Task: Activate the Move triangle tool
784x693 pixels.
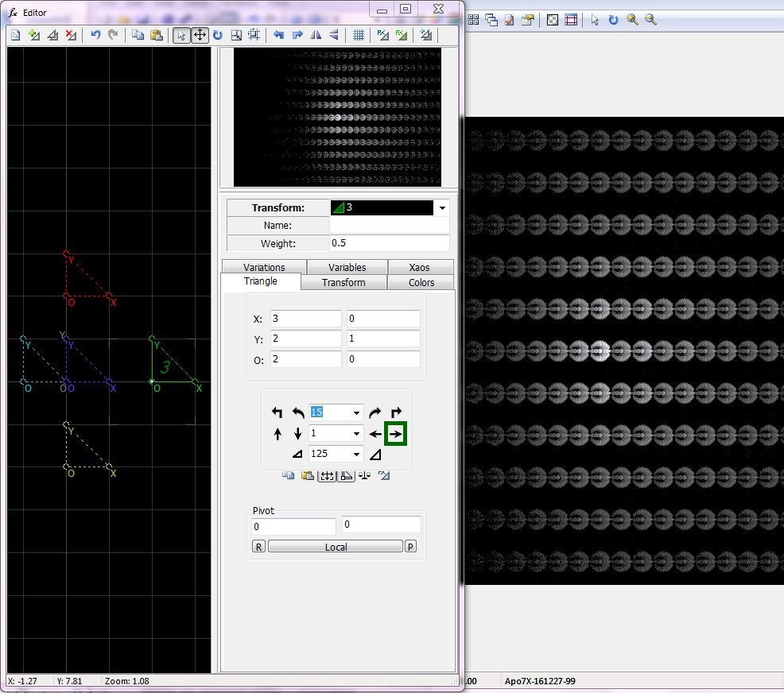Action: tap(200, 35)
